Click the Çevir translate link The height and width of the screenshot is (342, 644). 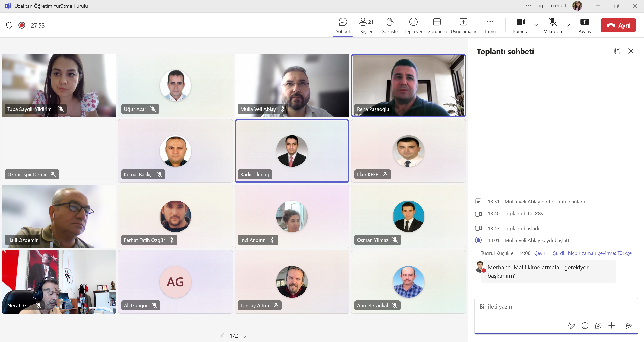click(x=540, y=253)
